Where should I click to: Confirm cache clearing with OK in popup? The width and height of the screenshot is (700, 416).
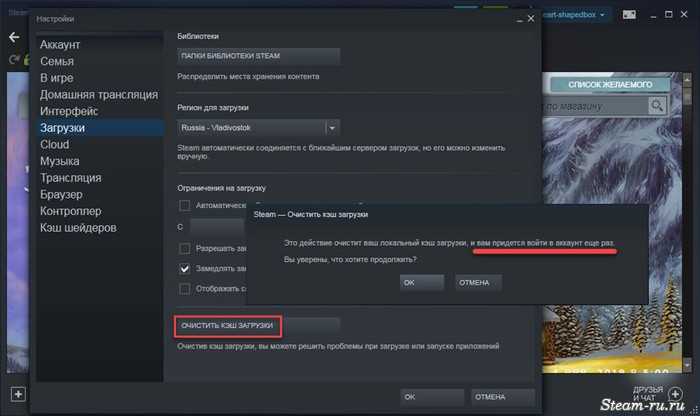422,283
